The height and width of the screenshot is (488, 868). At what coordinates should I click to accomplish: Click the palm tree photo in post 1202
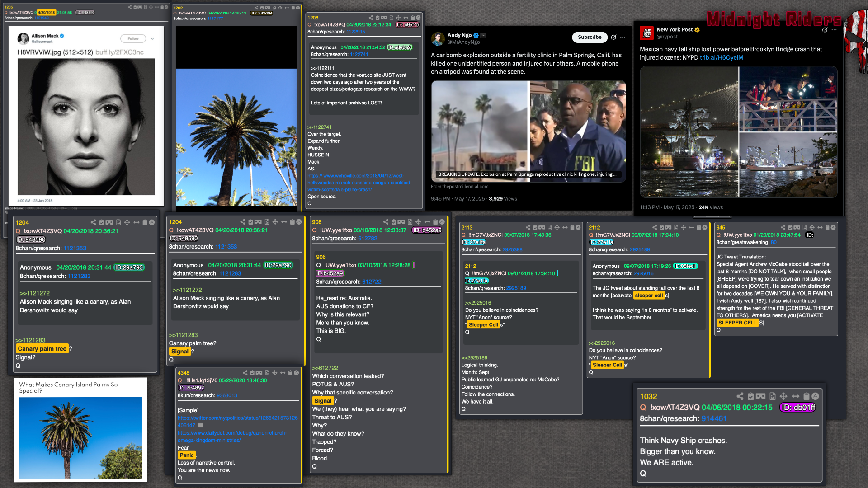[236, 137]
